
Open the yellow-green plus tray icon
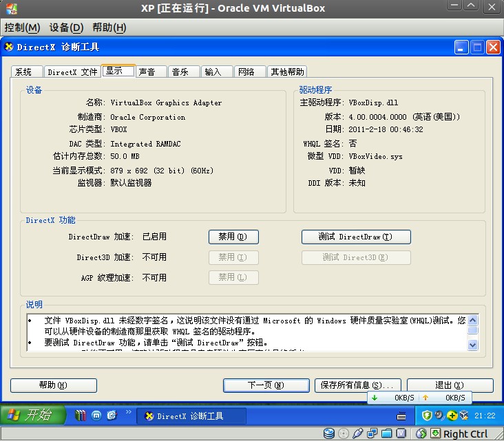[x=452, y=416]
